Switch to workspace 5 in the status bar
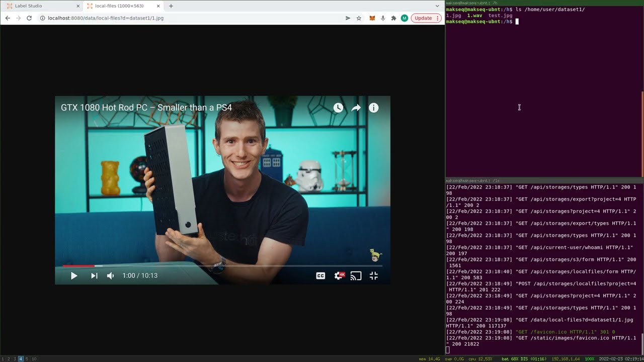 pyautogui.click(x=27, y=359)
